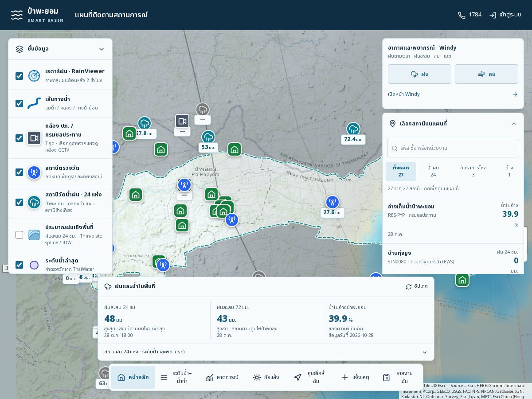
Task: Click the arrow icon next to เปิดหน้า Windy
Action: pyautogui.click(x=515, y=94)
